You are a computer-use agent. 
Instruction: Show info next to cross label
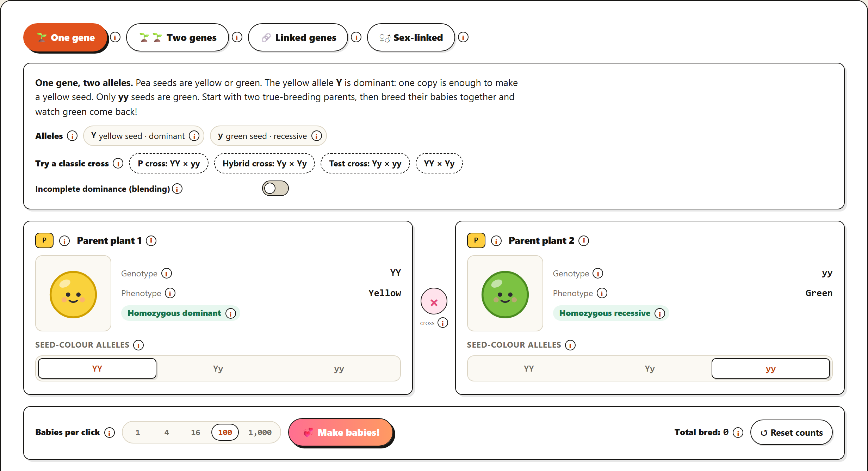pyautogui.click(x=443, y=323)
